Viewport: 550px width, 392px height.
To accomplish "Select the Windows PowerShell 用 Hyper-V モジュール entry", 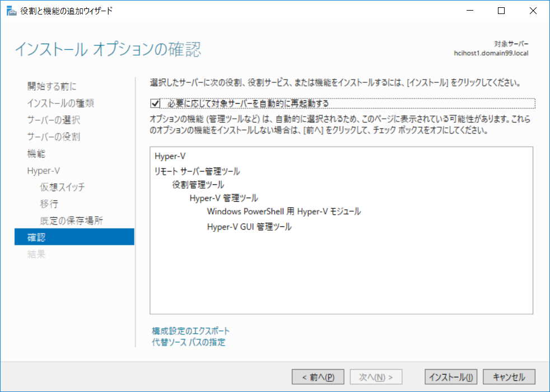I will (284, 212).
